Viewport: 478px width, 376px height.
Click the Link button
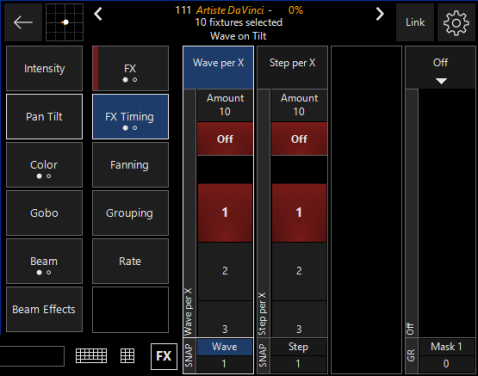[x=415, y=22]
